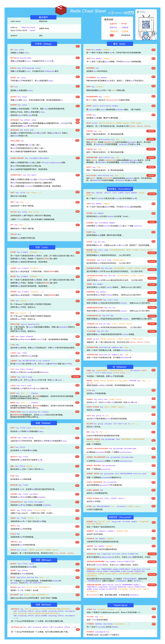
Task: Click the 红色字体 legend entry
Action: (x=113, y=24)
